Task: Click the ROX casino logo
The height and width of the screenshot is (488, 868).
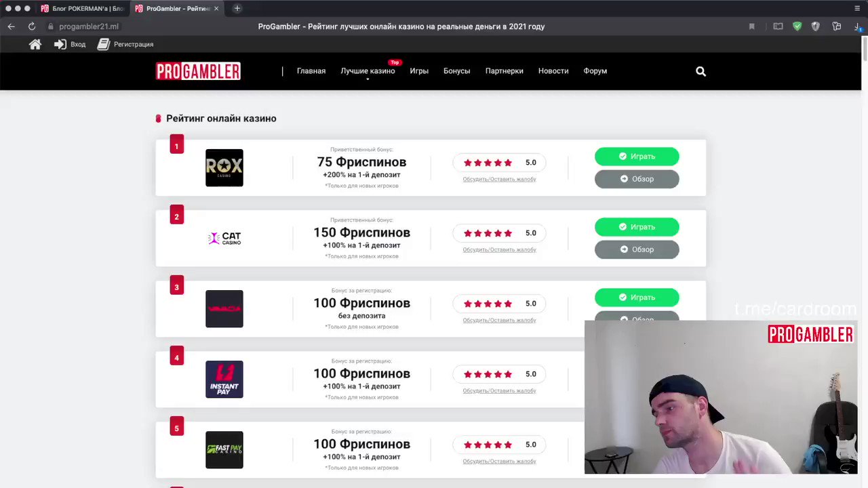Action: 224,168
